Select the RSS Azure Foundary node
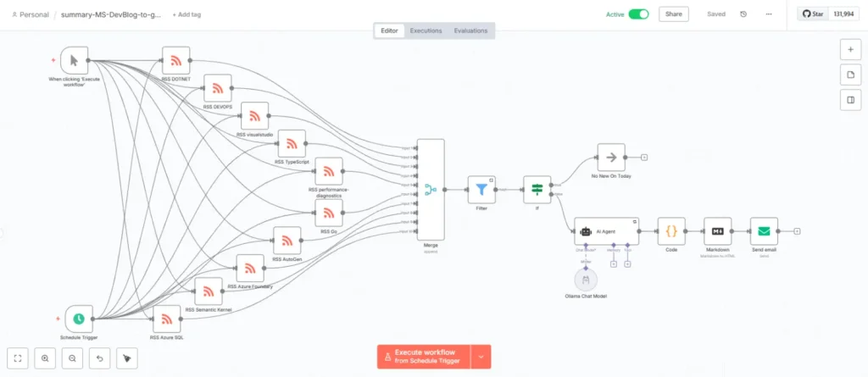The height and width of the screenshot is (377, 868). tap(250, 268)
